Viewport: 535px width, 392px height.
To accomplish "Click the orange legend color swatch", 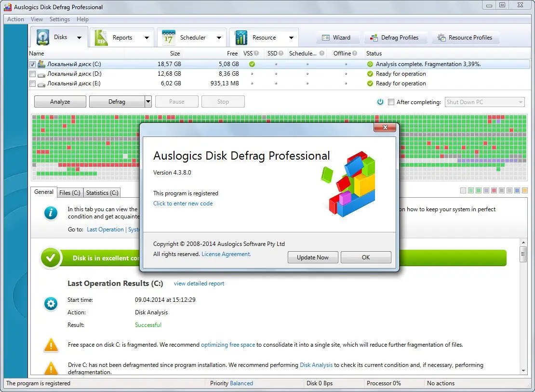I will 525,190.
